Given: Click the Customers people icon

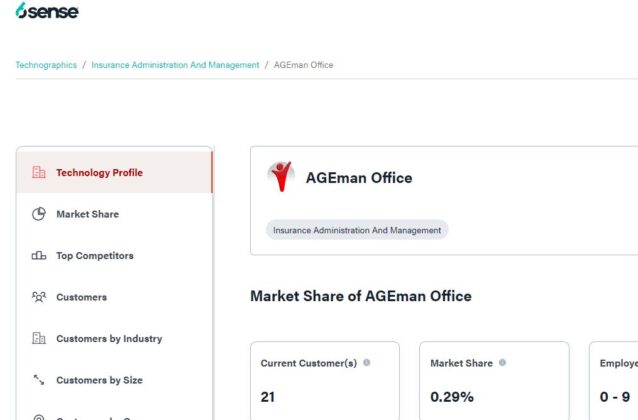Looking at the screenshot, I should (39, 297).
